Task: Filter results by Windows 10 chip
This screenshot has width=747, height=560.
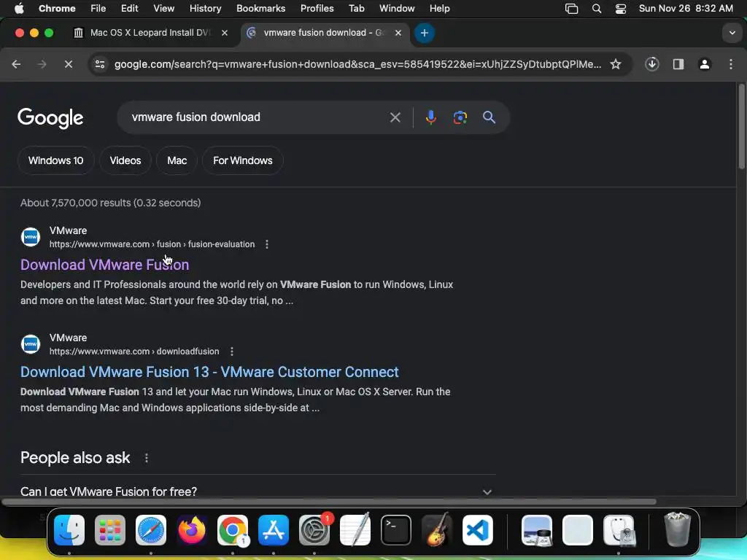Action: (x=55, y=160)
